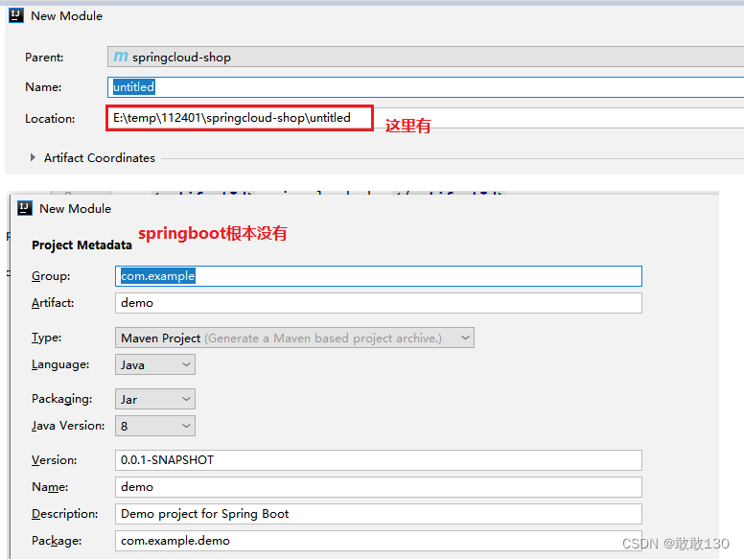This screenshot has height=560, width=744.
Task: Click the IntelliJ icon beside the Project Metadata dialog title
Action: point(25,208)
